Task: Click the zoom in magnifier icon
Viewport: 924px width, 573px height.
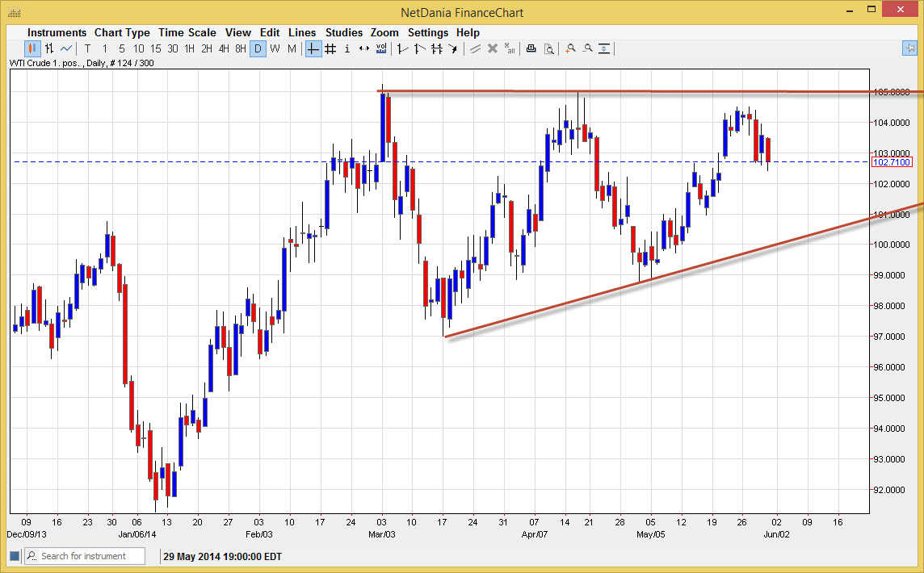Action: click(x=571, y=48)
